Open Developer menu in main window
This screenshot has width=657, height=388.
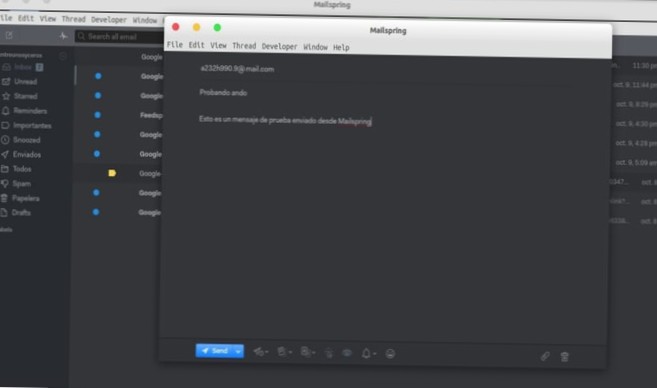click(x=109, y=20)
